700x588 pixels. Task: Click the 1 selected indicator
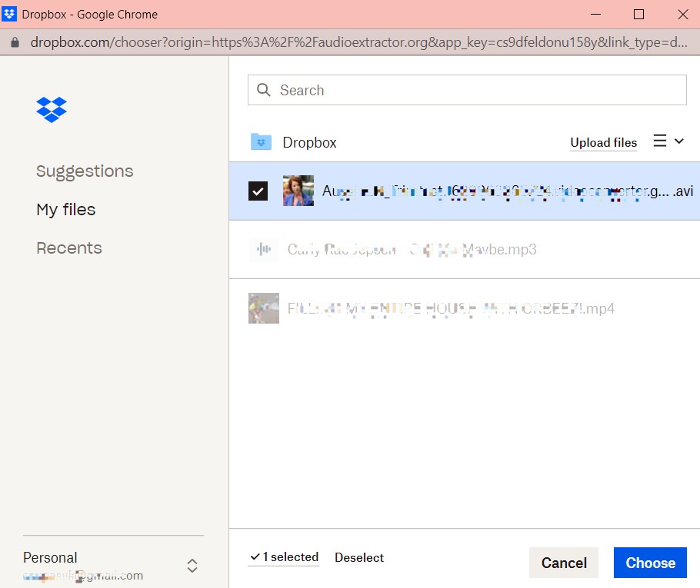coord(284,556)
